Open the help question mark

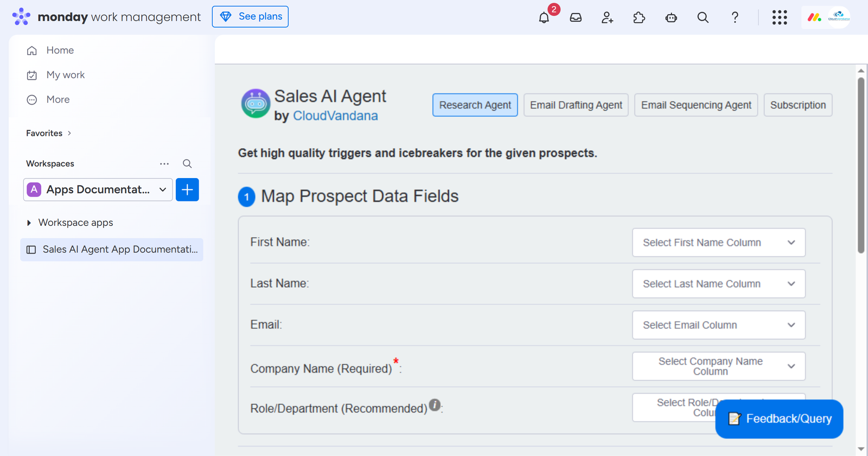pyautogui.click(x=735, y=17)
